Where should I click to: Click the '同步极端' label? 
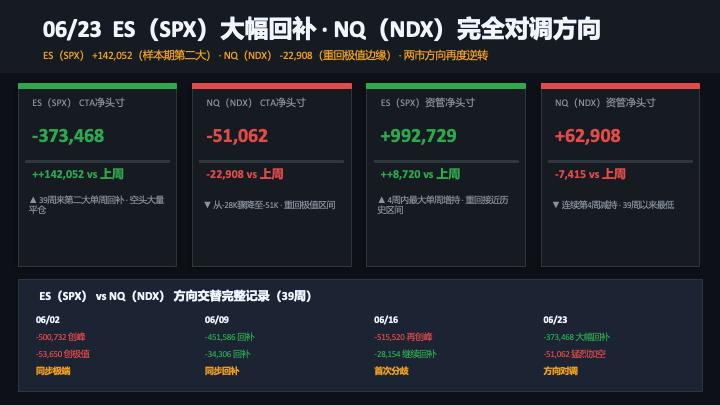(x=53, y=371)
